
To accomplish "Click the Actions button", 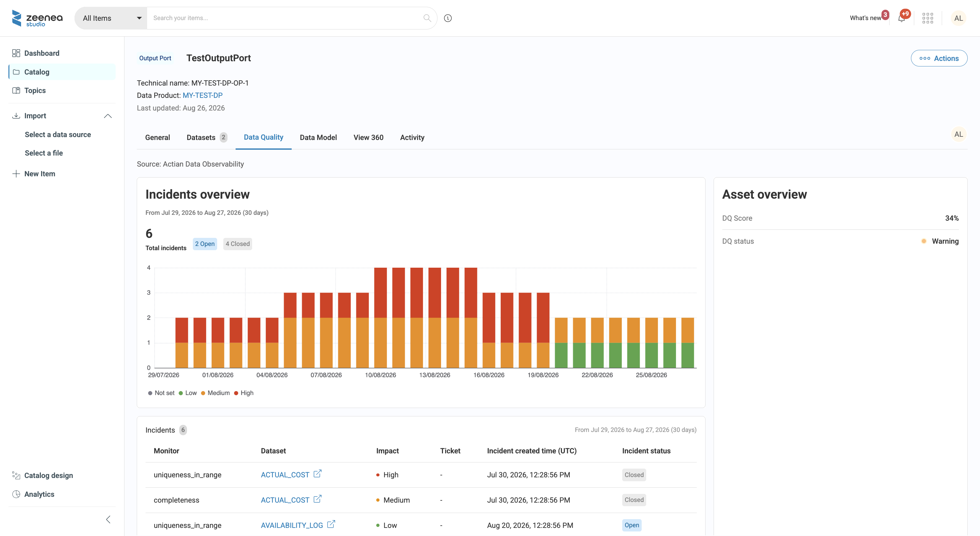I will tap(939, 58).
